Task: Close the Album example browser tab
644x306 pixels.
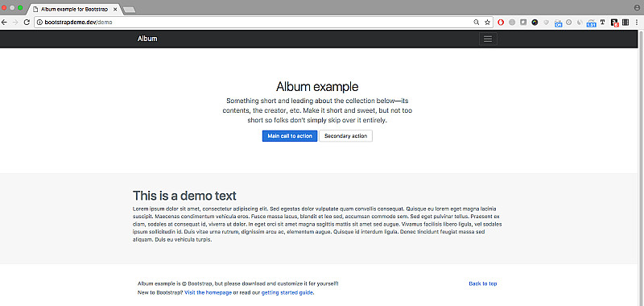Action: [x=114, y=9]
